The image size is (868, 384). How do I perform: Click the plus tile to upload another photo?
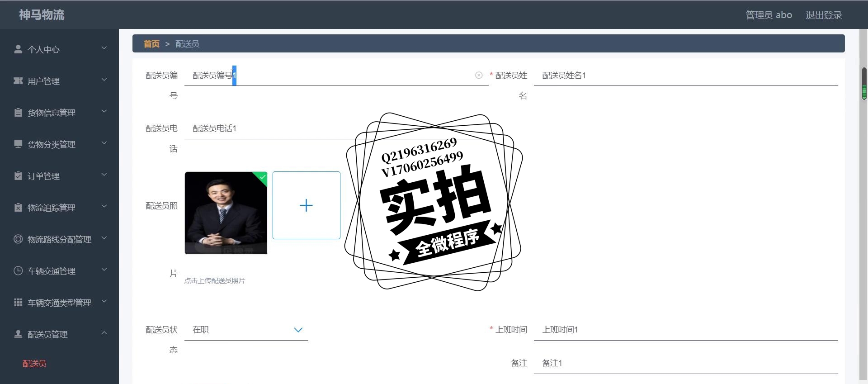(306, 205)
